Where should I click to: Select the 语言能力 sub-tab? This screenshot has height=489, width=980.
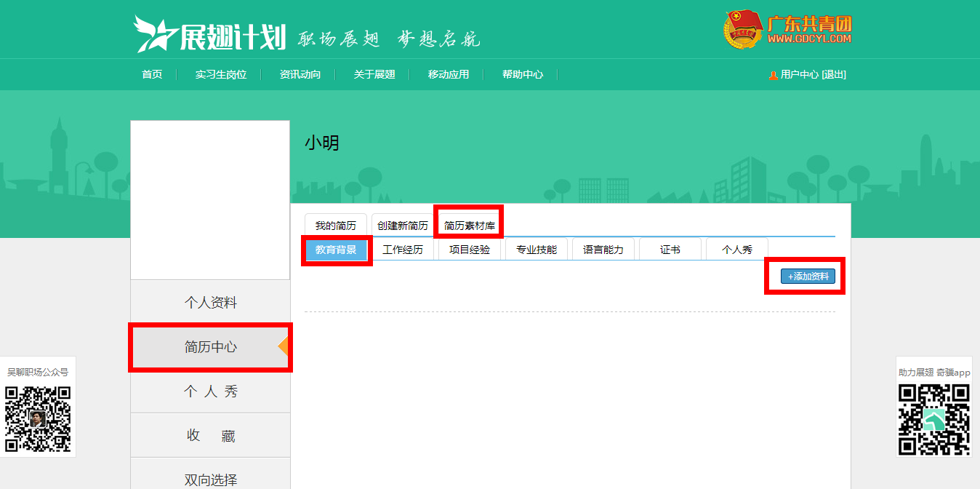[603, 250]
